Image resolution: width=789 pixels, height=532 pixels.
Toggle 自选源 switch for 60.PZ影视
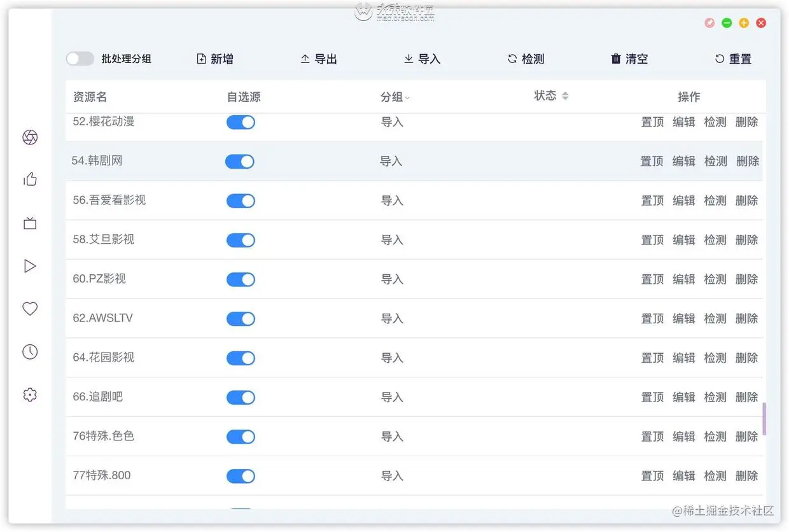241,279
